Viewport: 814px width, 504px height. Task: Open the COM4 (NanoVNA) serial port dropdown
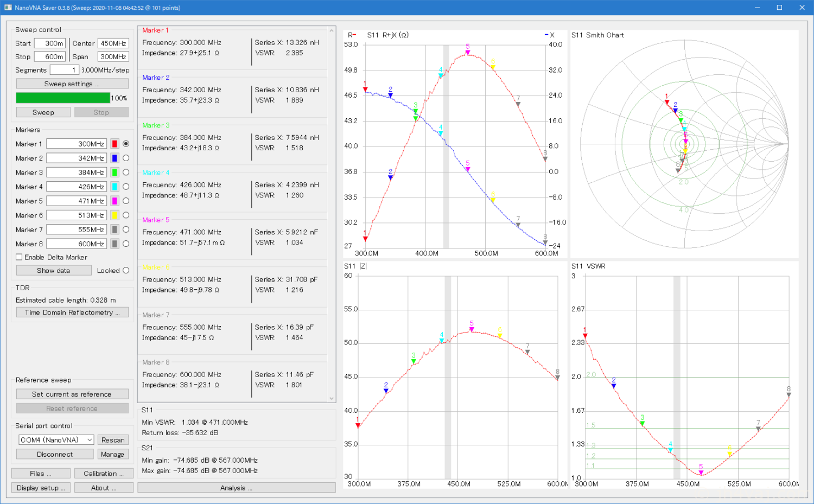pos(56,440)
